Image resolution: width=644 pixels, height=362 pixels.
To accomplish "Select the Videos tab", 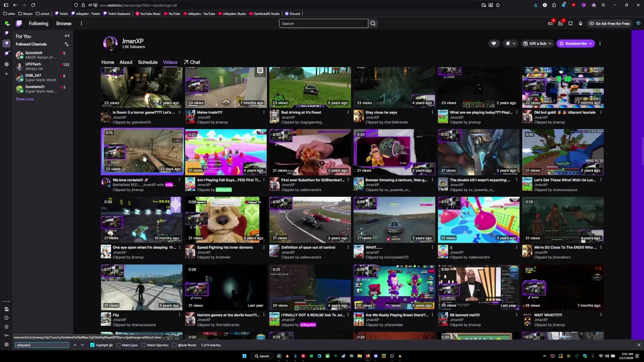I will point(170,62).
